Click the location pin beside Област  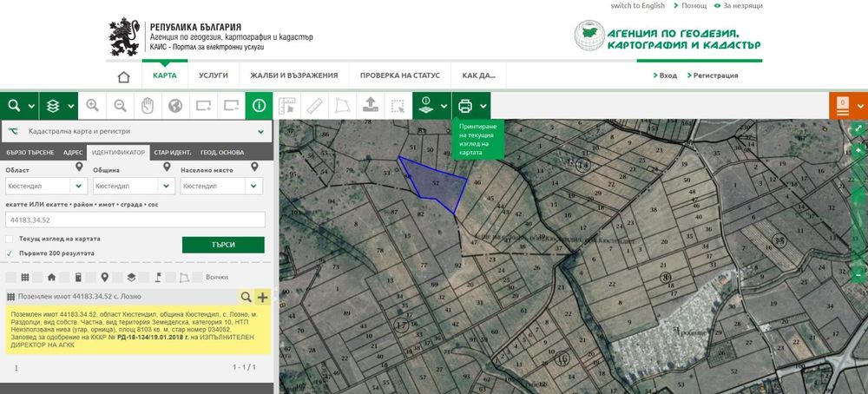(79, 167)
